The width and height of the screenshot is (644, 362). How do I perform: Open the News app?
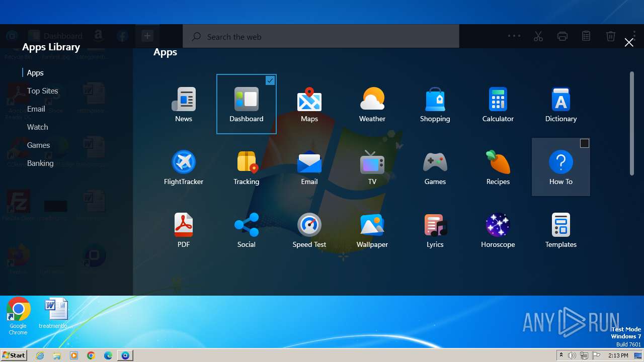pos(184,105)
